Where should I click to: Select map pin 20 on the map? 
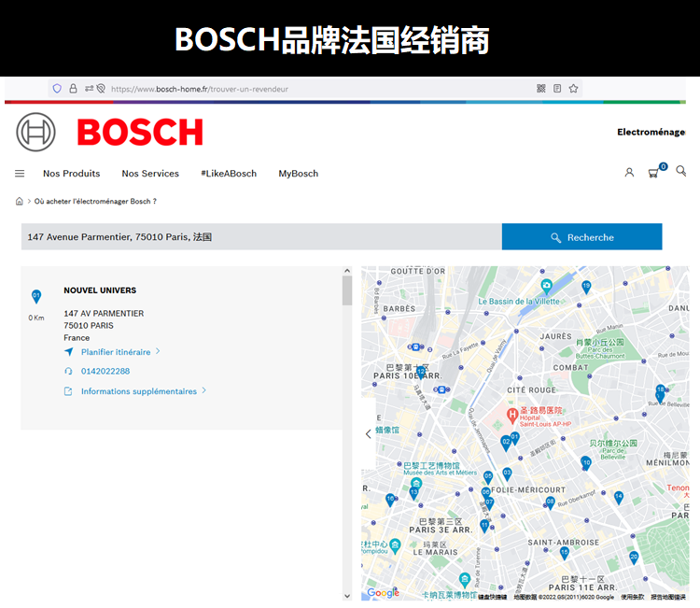click(x=634, y=558)
